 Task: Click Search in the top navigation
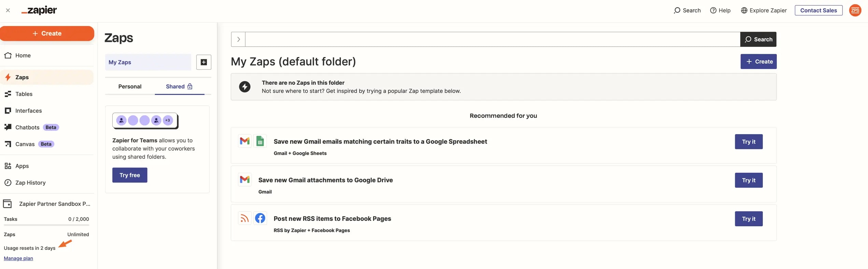coord(687,11)
